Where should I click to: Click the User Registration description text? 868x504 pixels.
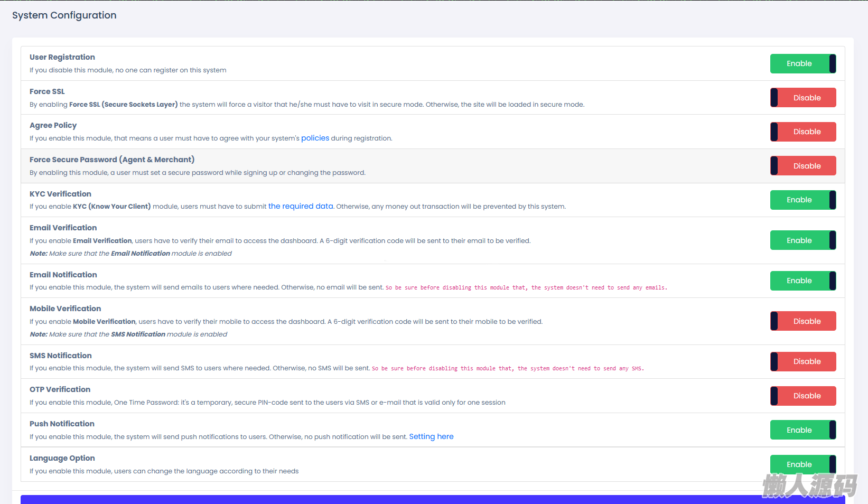point(128,70)
